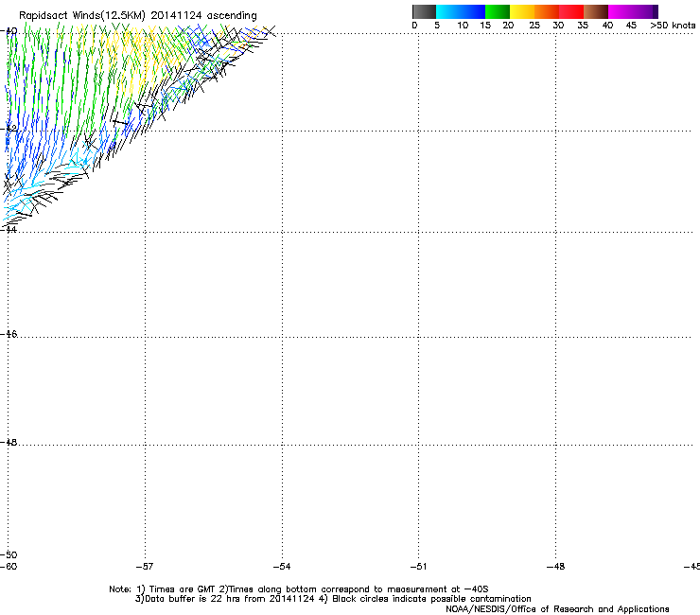
Task: Click the red 30-35 knots color swatch
Action: click(x=571, y=11)
